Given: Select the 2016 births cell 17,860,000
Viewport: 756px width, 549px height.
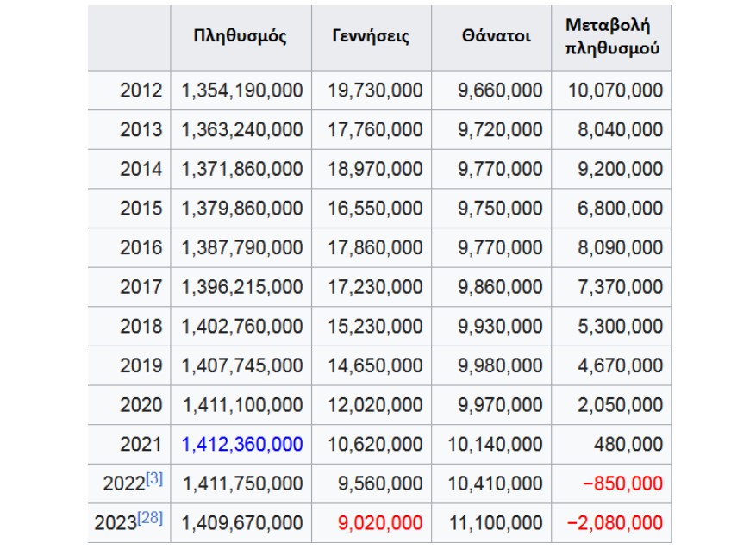Looking at the screenshot, I should click(372, 247).
